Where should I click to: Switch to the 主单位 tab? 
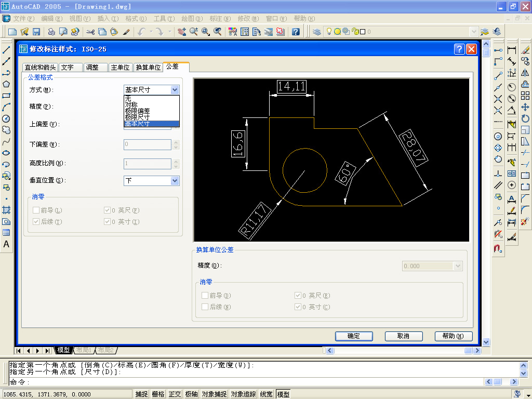point(121,68)
